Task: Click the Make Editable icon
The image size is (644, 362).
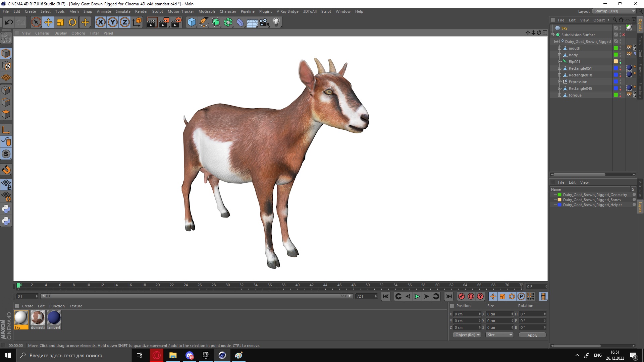Action: click(x=6, y=38)
